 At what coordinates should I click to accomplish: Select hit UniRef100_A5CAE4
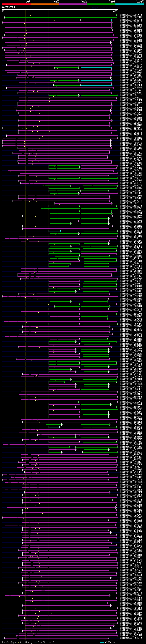131,85
